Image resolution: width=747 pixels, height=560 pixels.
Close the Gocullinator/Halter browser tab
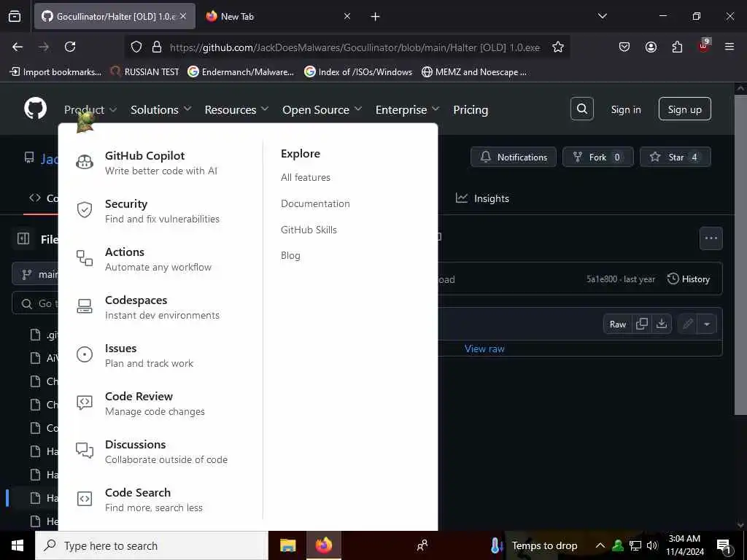click(x=183, y=16)
